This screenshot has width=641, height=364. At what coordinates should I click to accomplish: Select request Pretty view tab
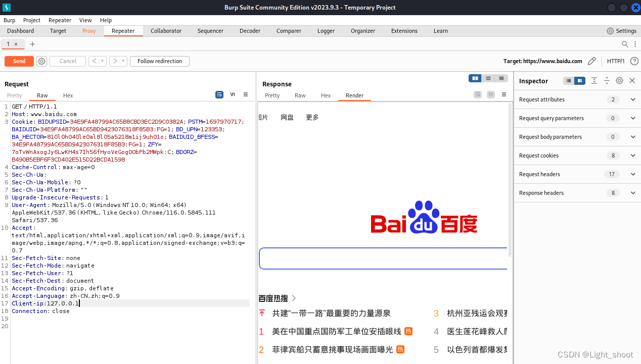[x=15, y=95]
